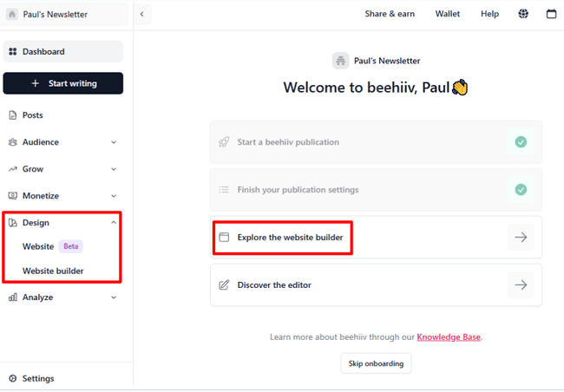Click the beehiv logo above the welcome heading
Image resolution: width=564 pixels, height=392 pixels.
pos(340,61)
